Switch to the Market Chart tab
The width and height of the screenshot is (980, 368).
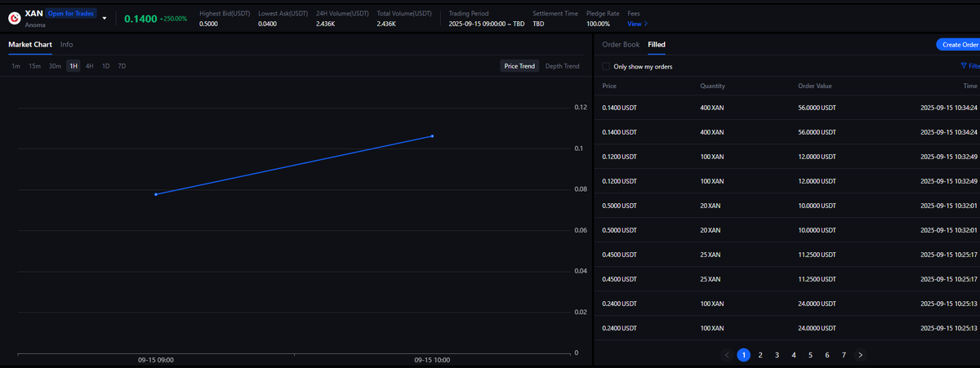click(x=30, y=44)
